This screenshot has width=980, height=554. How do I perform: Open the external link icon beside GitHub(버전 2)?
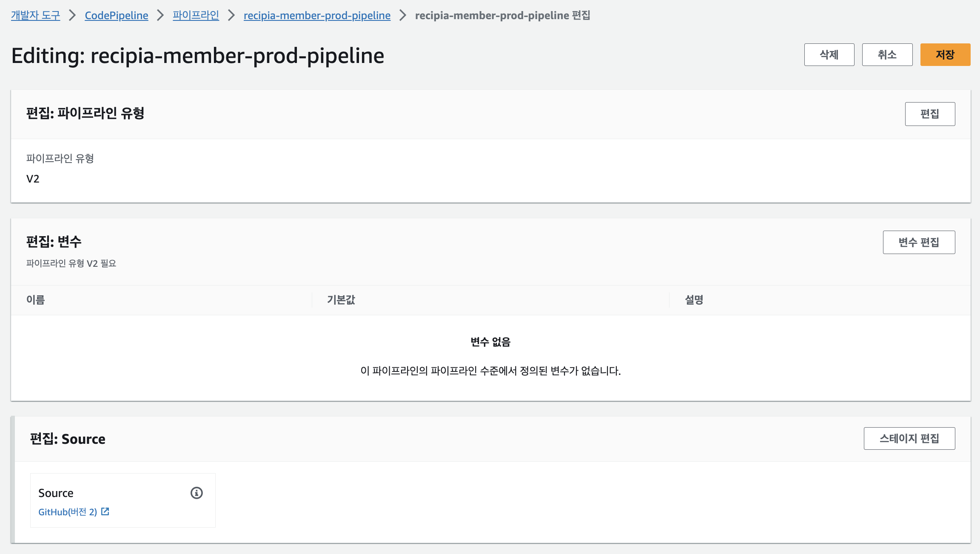[105, 512]
